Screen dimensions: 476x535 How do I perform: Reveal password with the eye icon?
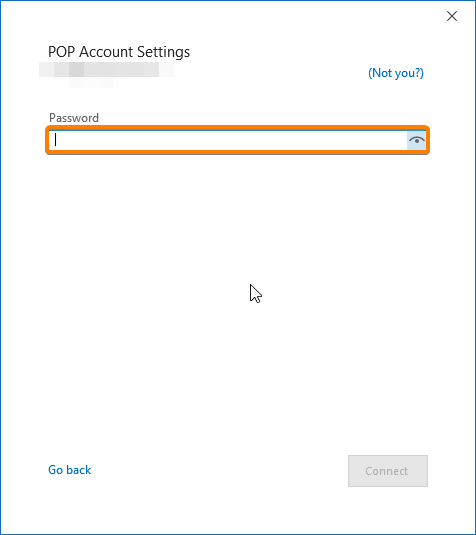click(416, 140)
